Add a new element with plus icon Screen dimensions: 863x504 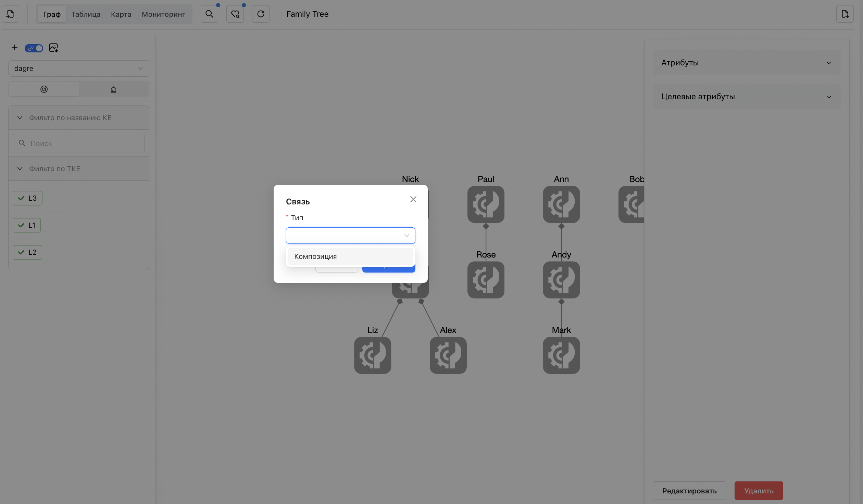coord(14,48)
